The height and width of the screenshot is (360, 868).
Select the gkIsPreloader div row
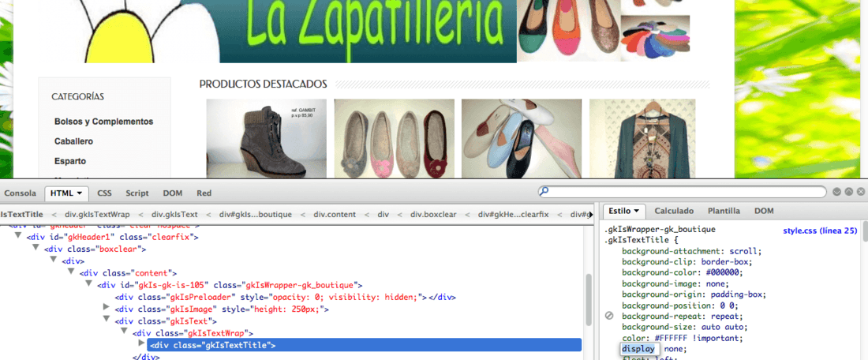point(285,298)
